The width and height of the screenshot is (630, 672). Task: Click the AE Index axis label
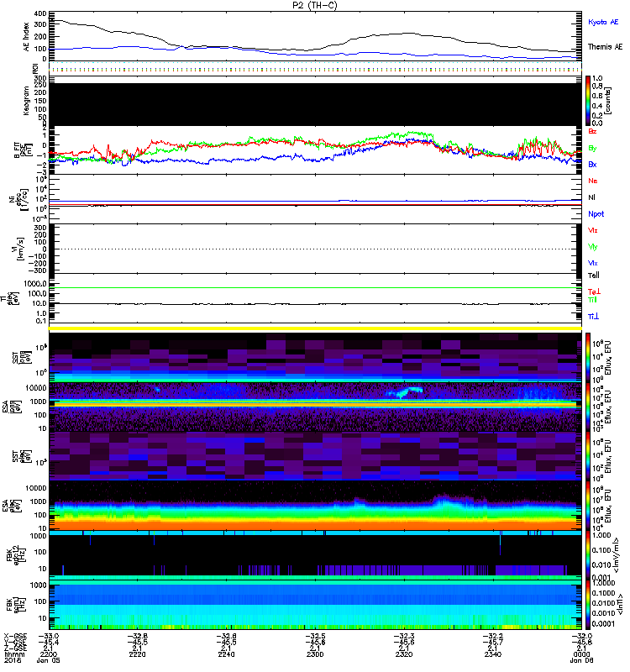pos(27,36)
